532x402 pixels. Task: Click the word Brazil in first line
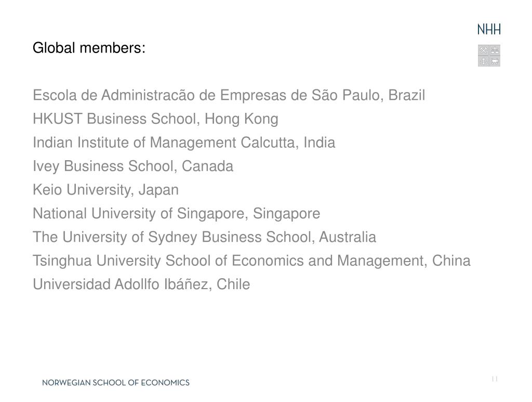click(406, 95)
